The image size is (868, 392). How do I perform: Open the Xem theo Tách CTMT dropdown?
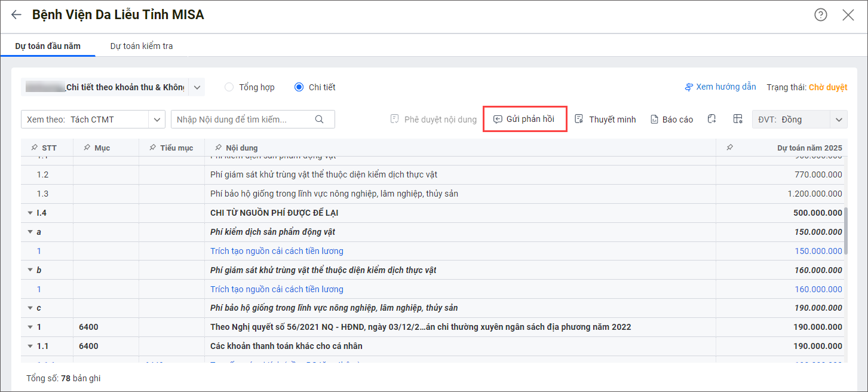tap(157, 119)
